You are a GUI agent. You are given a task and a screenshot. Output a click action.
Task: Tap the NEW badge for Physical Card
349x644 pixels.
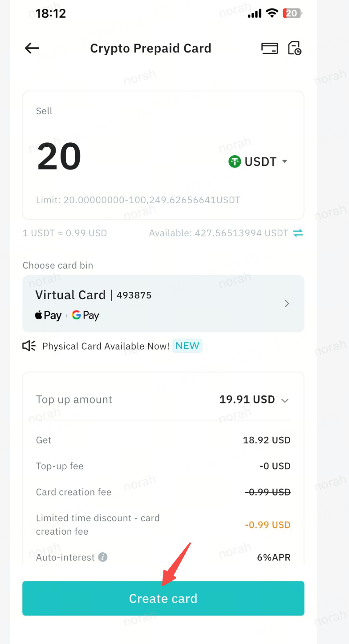point(187,346)
